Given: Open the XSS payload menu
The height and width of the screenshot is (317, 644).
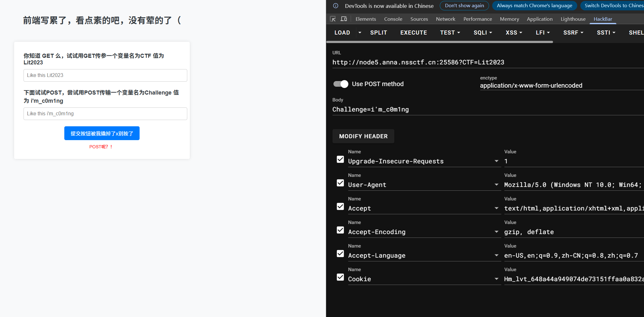Looking at the screenshot, I should (514, 33).
